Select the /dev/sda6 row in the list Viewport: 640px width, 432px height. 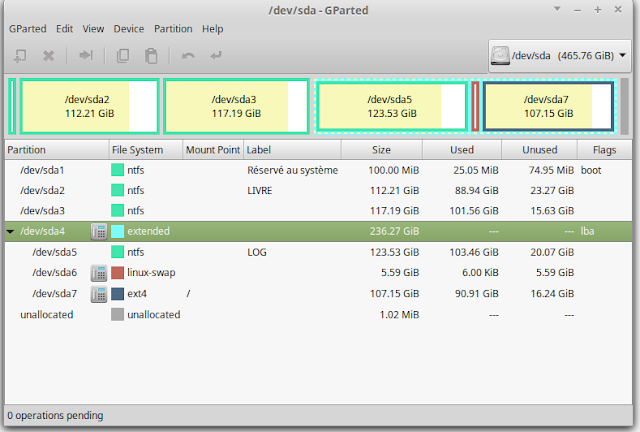pos(318,273)
